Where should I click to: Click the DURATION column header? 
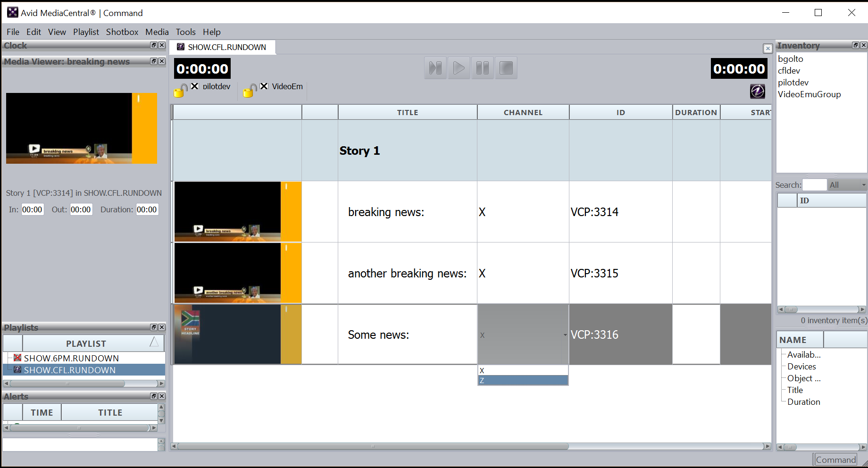[696, 112]
